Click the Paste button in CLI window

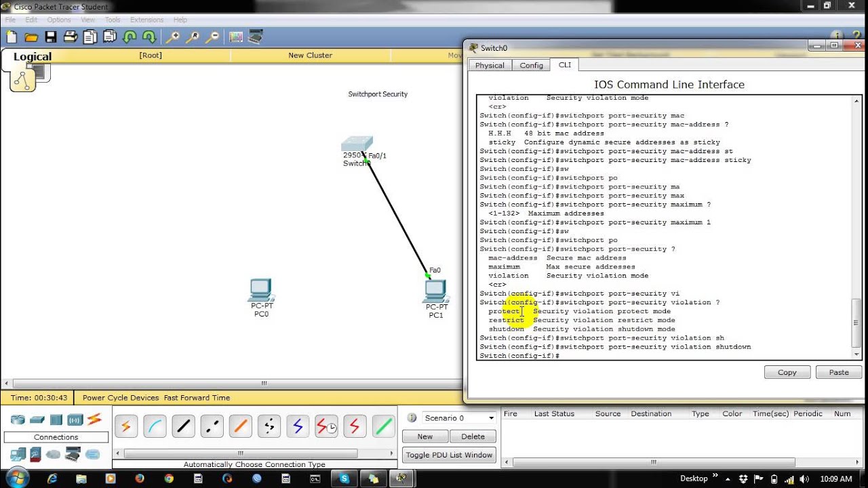pos(839,372)
